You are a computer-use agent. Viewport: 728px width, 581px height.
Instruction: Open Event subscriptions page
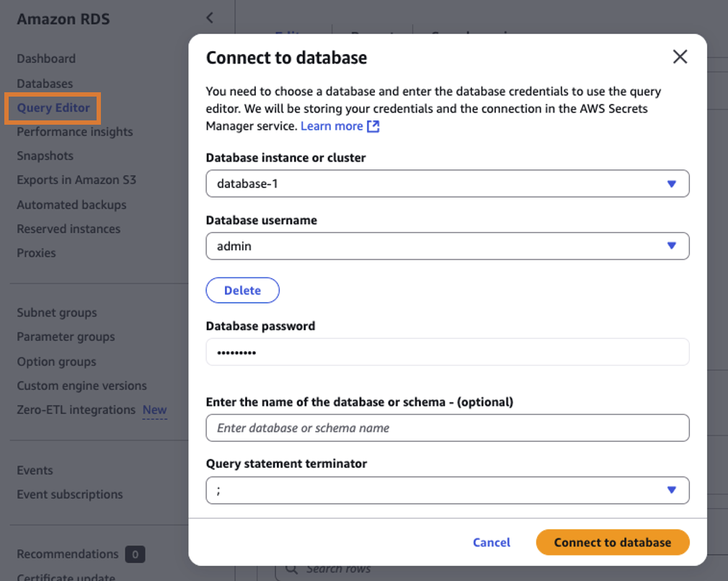point(70,494)
